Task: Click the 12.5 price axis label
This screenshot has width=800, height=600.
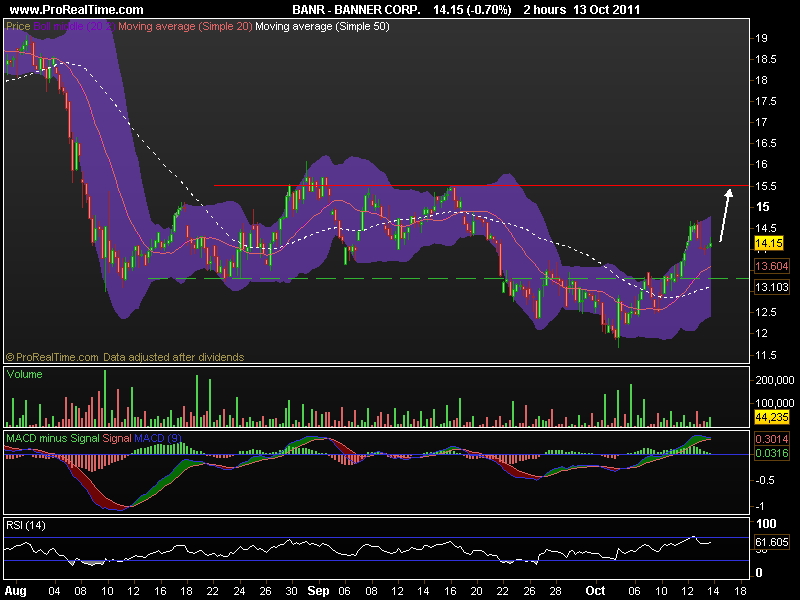Action: tap(765, 312)
